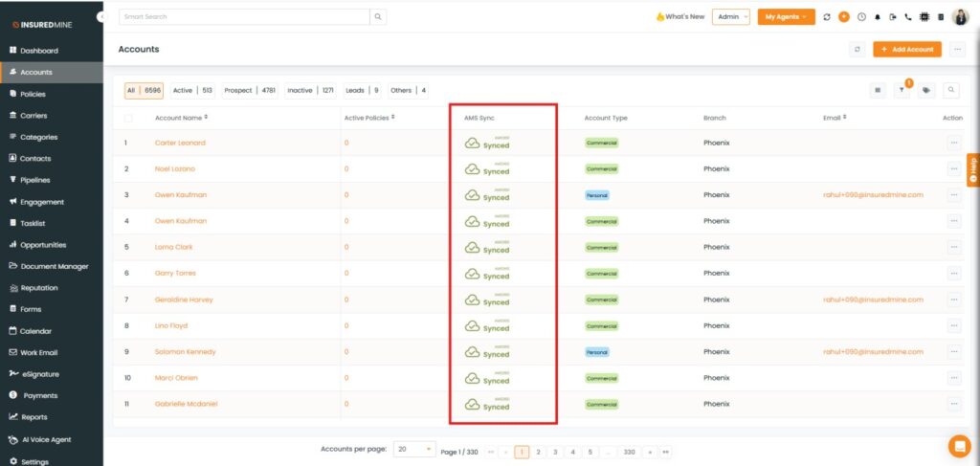
Task: Click the tags icon above the table
Action: tap(925, 90)
